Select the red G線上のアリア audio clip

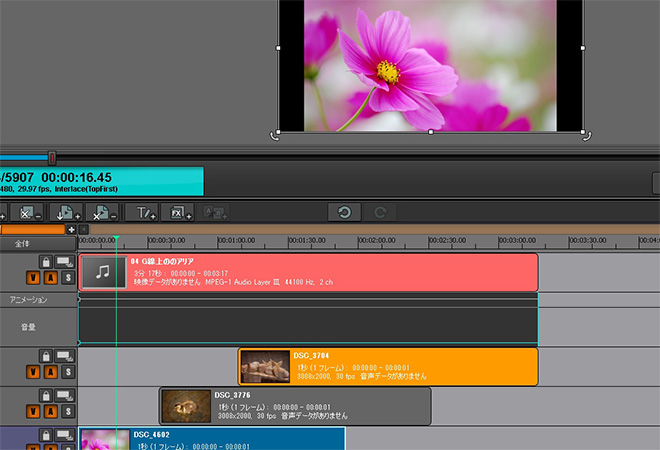(330, 272)
